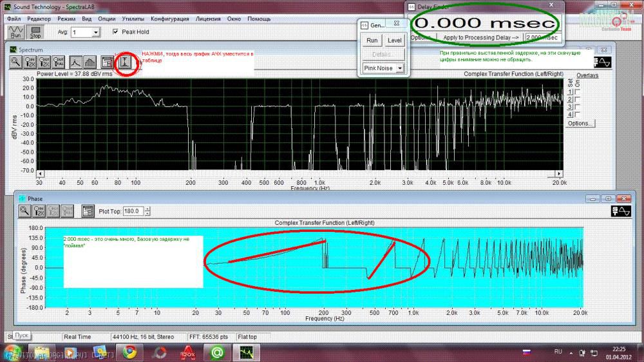Switch Spectrum to line plot mode

tap(75, 62)
